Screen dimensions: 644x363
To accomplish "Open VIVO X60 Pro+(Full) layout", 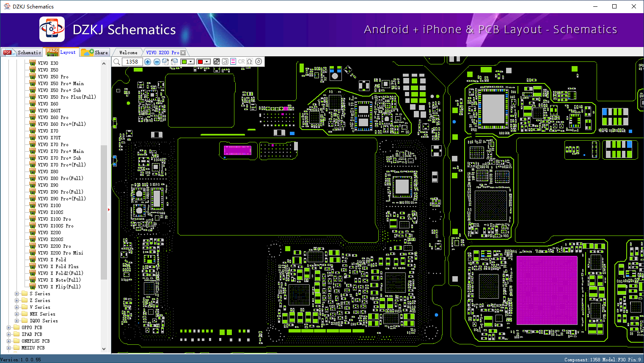I will tap(62, 124).
